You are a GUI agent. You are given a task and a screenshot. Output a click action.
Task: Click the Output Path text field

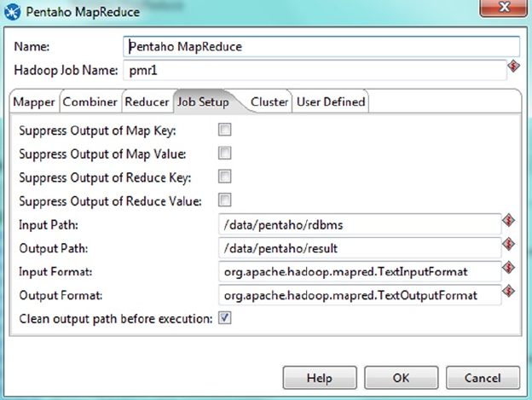[x=360, y=248]
